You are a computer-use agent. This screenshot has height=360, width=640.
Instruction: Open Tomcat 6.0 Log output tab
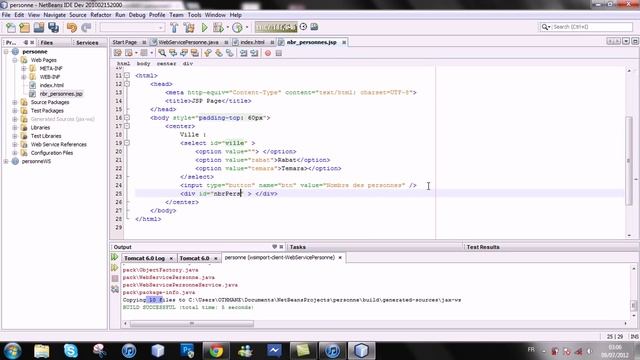coord(144,258)
